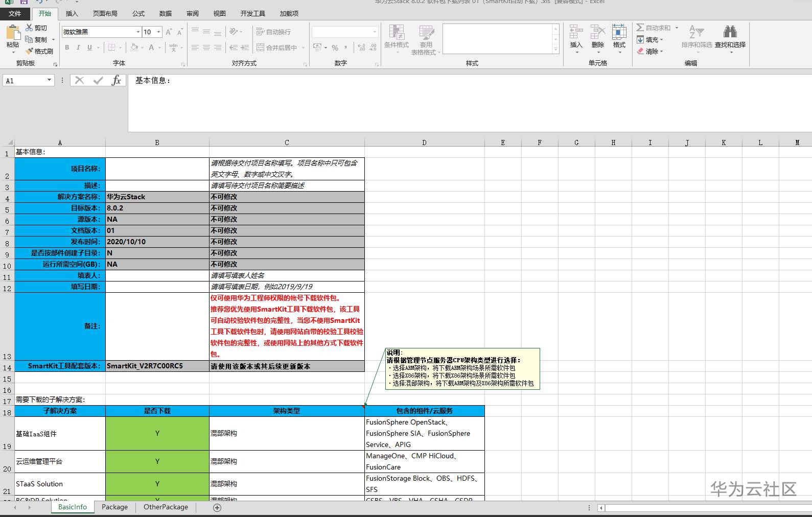This screenshot has width=812, height=517.
Task: Open the Package worksheet tab
Action: 115,507
